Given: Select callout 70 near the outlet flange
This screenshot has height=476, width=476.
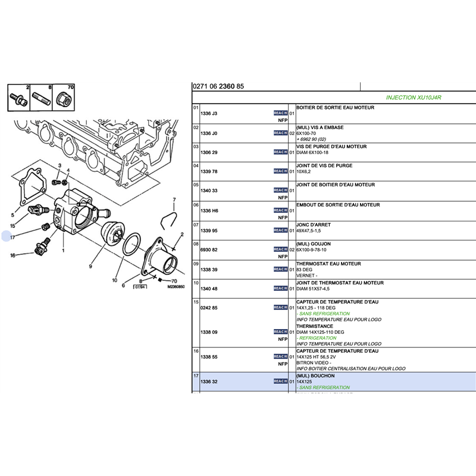Looking at the screenshot, I should coord(174,281).
